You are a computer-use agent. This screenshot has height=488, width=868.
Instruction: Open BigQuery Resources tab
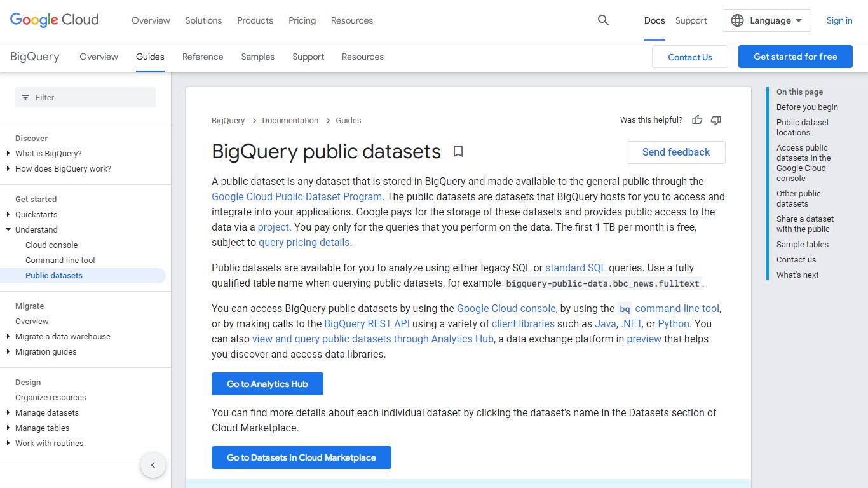[x=363, y=57]
